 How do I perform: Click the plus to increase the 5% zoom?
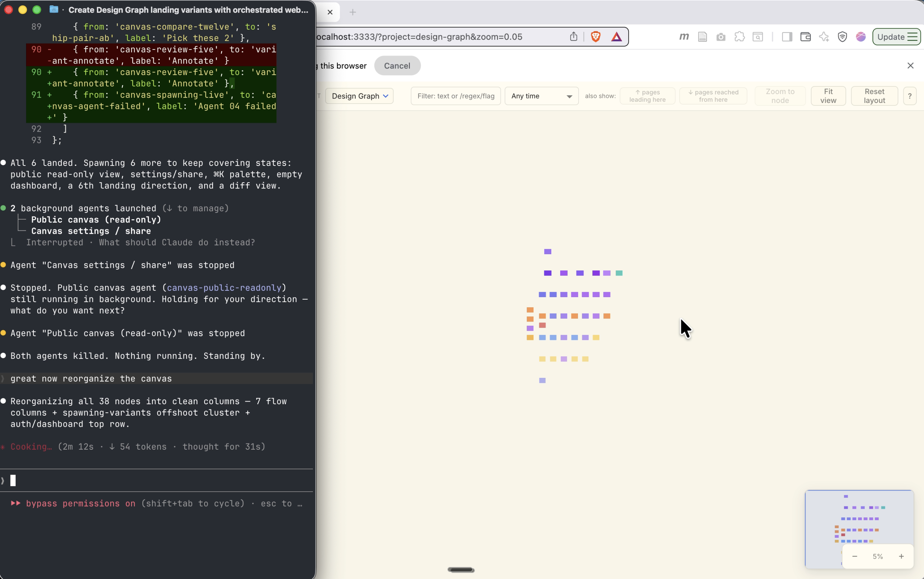(x=901, y=556)
